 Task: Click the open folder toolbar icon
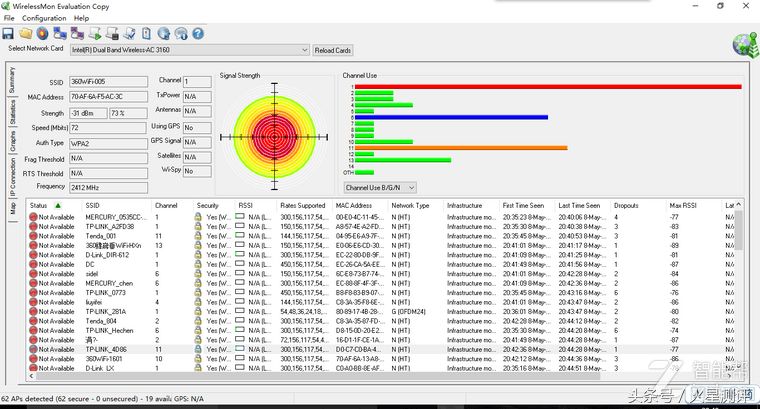tap(26, 33)
